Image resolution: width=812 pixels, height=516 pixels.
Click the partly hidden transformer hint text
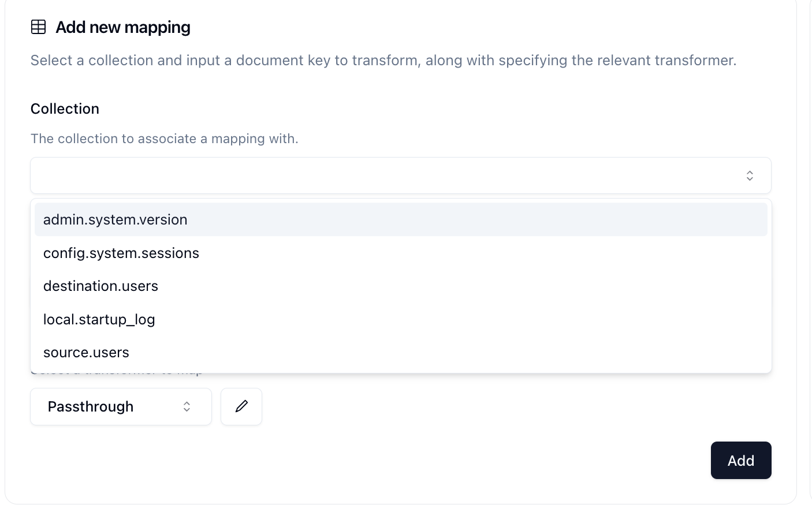116,372
